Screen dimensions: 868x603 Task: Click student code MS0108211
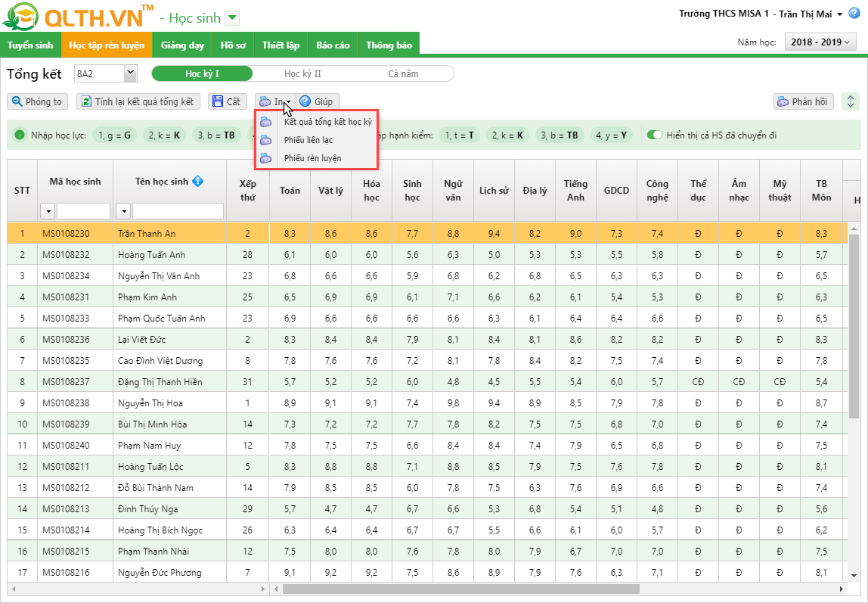(x=66, y=467)
